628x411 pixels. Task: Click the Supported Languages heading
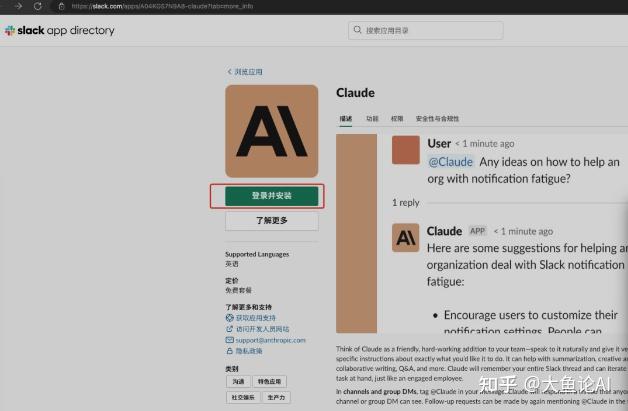pyautogui.click(x=257, y=254)
